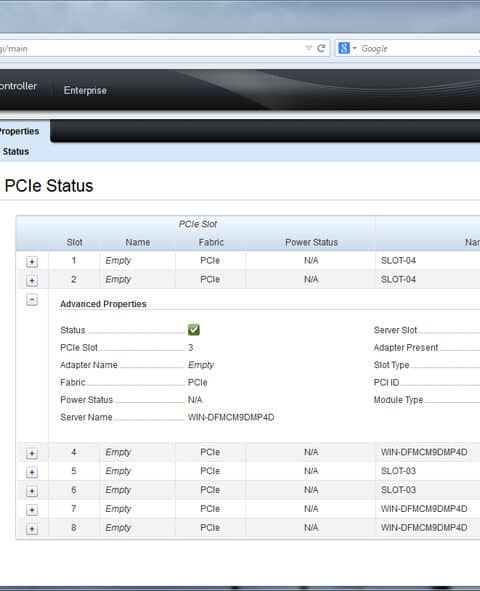Click the green Status check icon
Image resolution: width=480 pixels, height=591 pixels.
[x=194, y=330]
